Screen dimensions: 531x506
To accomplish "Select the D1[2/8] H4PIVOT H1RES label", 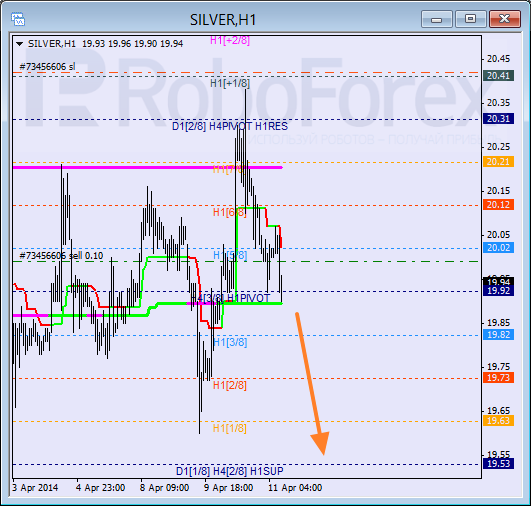I will (230, 126).
